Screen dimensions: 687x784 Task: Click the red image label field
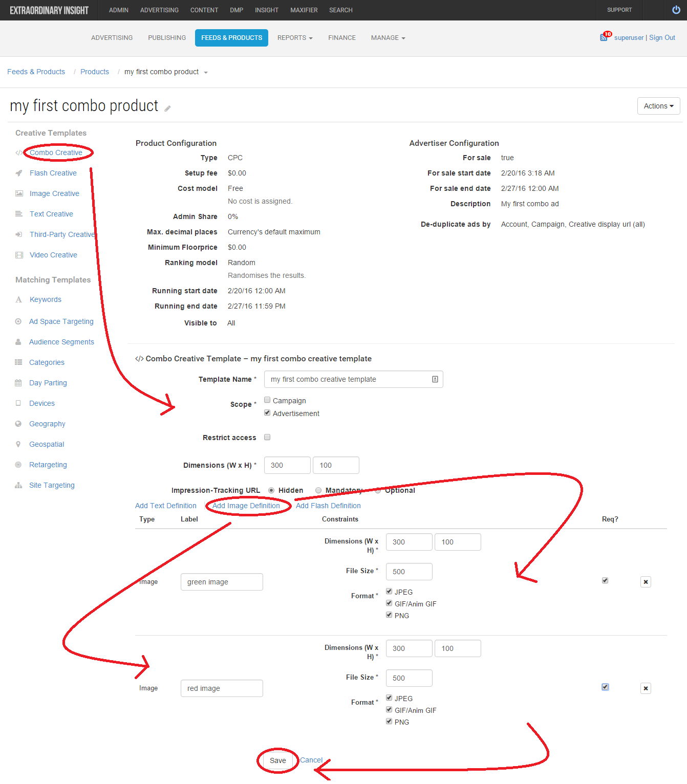[222, 688]
